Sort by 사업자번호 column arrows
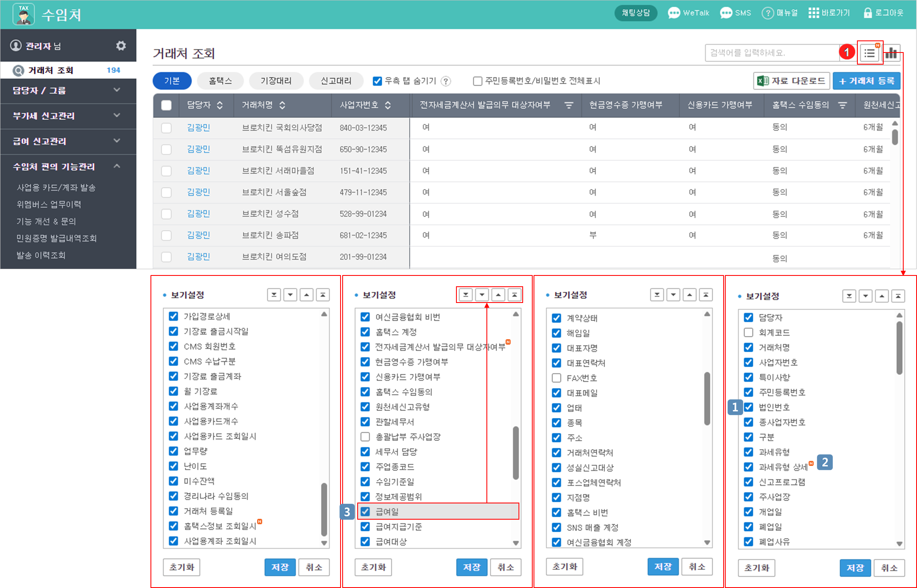 pos(388,105)
